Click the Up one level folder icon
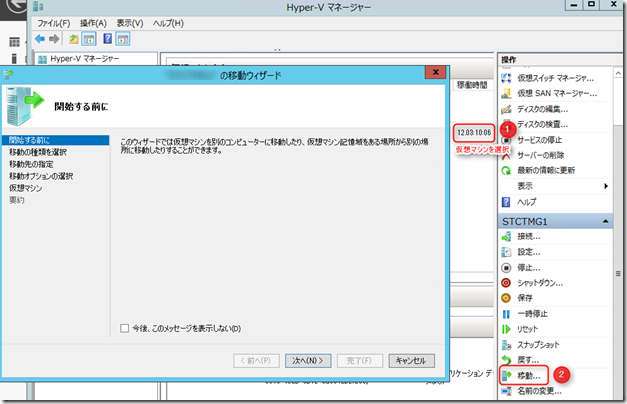627x404 pixels. click(74, 39)
